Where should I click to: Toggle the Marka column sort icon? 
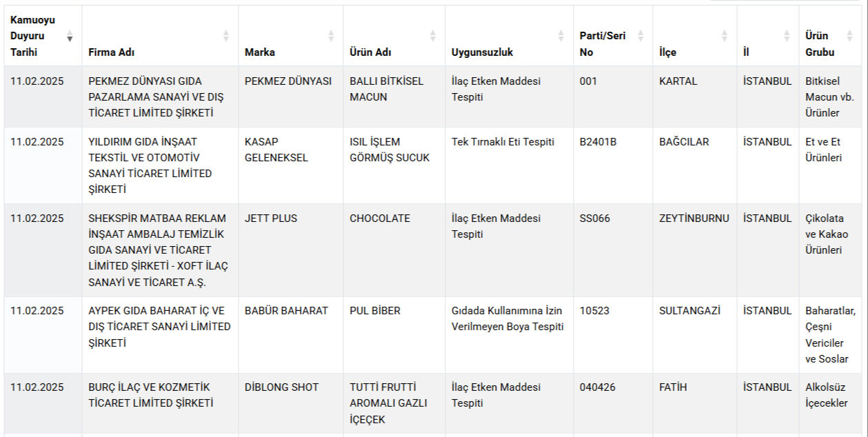pyautogui.click(x=330, y=36)
